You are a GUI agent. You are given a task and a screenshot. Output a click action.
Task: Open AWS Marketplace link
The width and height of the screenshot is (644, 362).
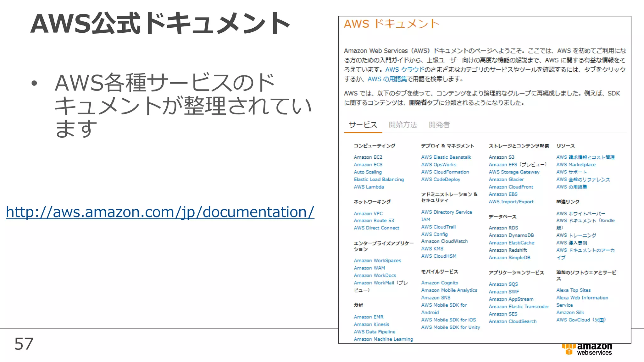[x=576, y=165]
